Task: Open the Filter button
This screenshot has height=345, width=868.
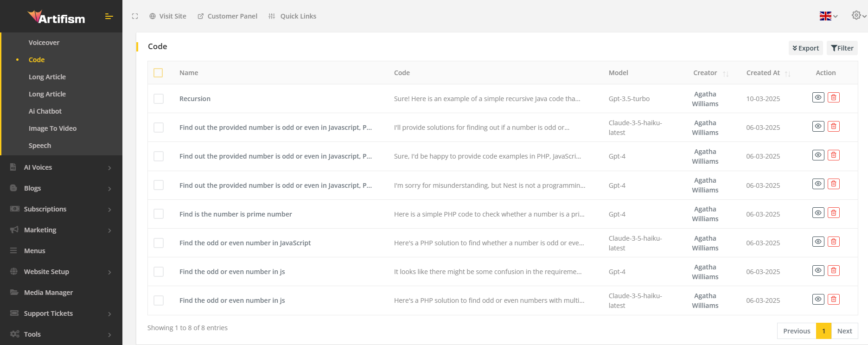Action: coord(842,48)
